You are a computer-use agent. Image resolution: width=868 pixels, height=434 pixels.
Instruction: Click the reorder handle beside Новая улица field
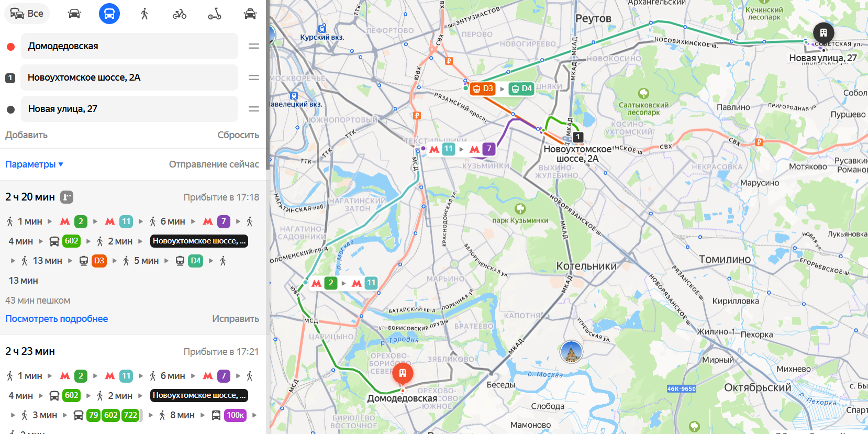(254, 109)
